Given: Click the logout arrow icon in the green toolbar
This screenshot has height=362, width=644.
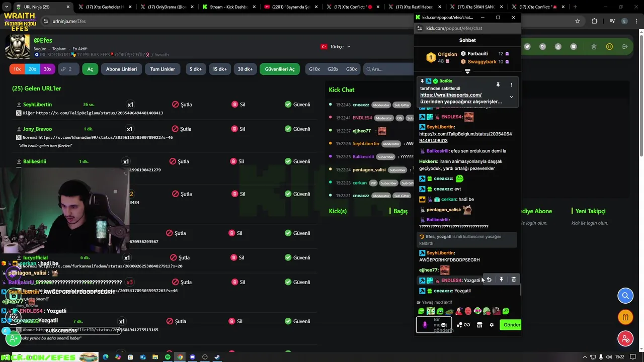Looking at the screenshot, I should [x=624, y=47].
